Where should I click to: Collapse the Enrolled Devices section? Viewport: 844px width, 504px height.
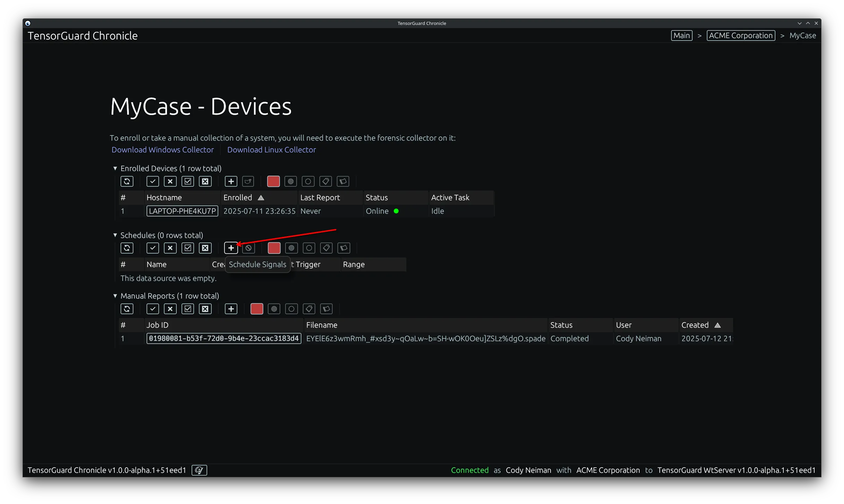coord(115,168)
